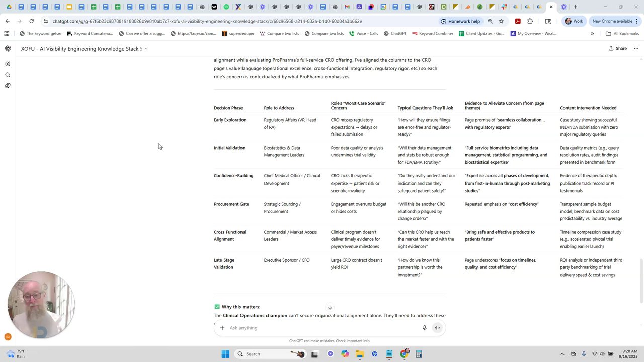Click the Content Intervention Needed column header

[x=588, y=108]
